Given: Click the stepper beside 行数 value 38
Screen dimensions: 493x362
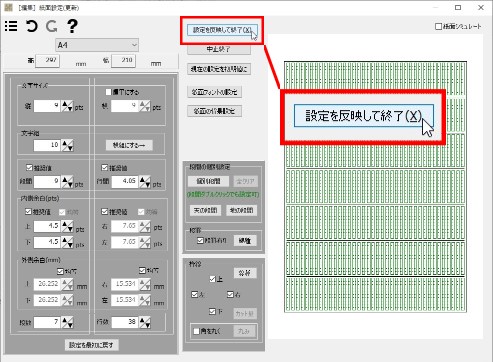Looking at the screenshot, I should point(145,322).
